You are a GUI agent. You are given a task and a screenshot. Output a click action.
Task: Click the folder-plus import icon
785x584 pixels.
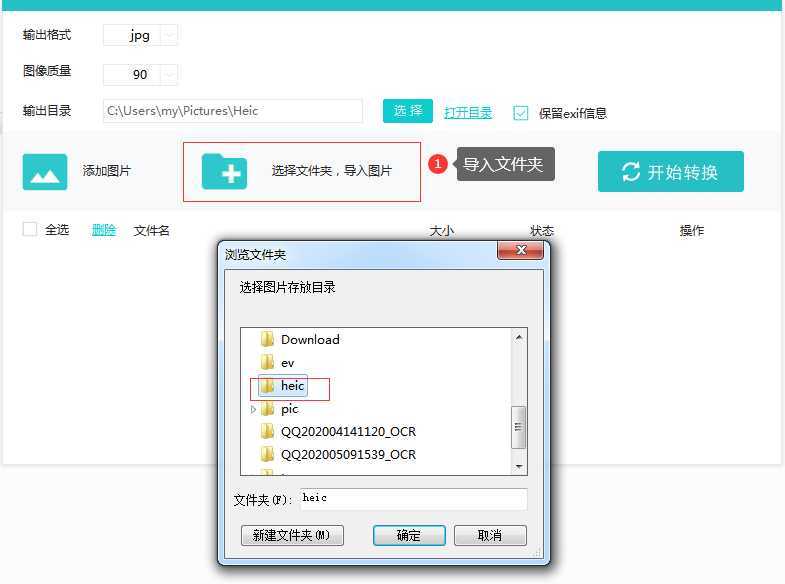224,172
